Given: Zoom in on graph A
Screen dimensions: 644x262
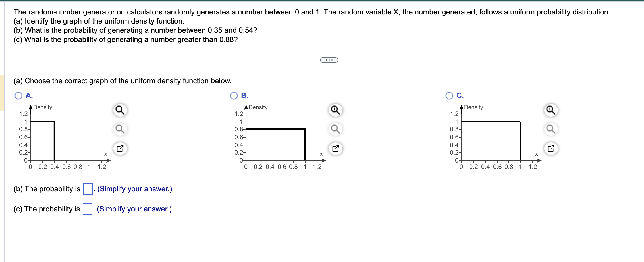Looking at the screenshot, I should [120, 110].
